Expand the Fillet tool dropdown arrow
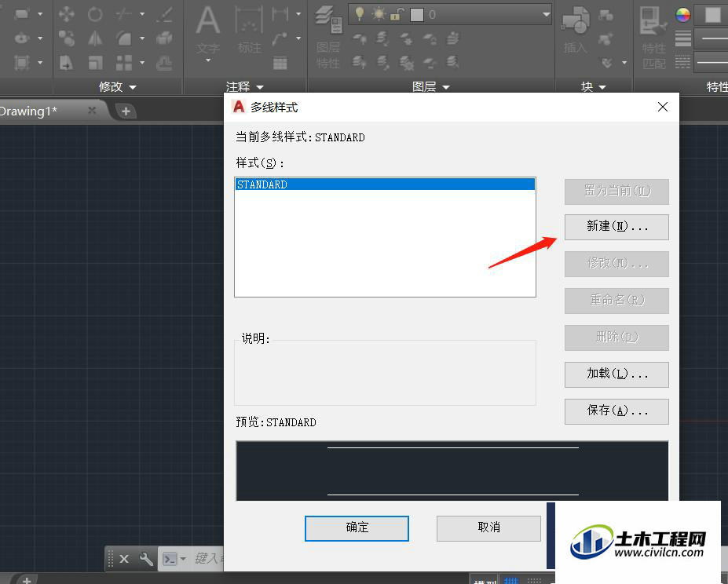The width and height of the screenshot is (728, 584). pyautogui.click(x=142, y=38)
